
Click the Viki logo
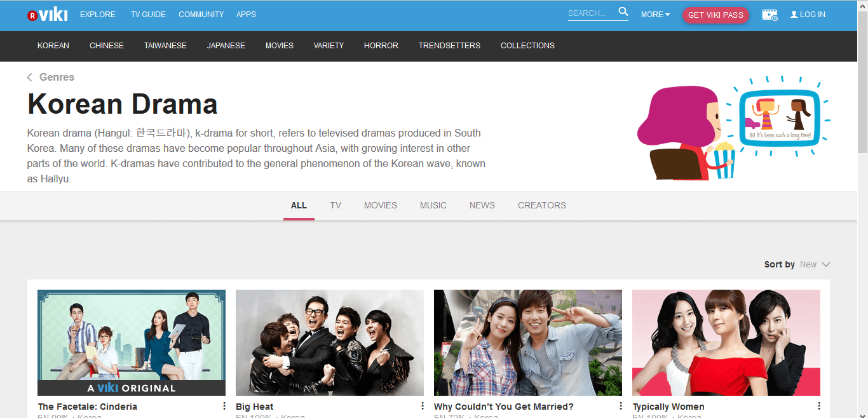click(x=48, y=15)
